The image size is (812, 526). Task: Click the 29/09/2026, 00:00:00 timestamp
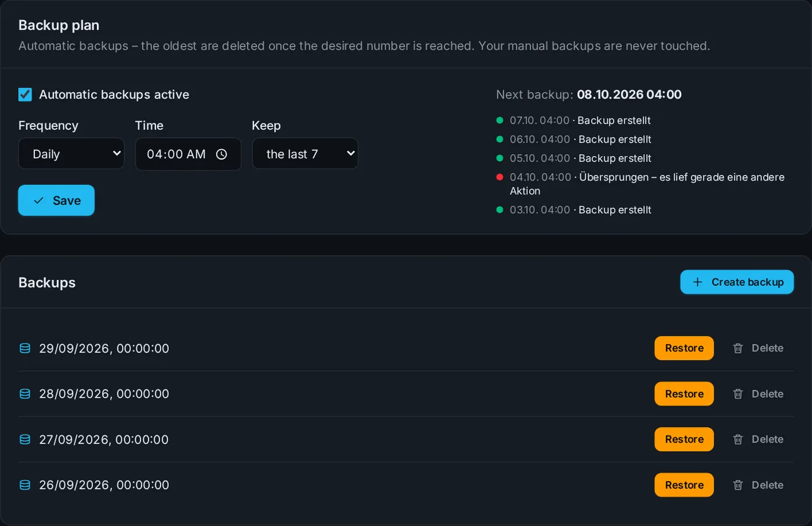[x=104, y=348]
